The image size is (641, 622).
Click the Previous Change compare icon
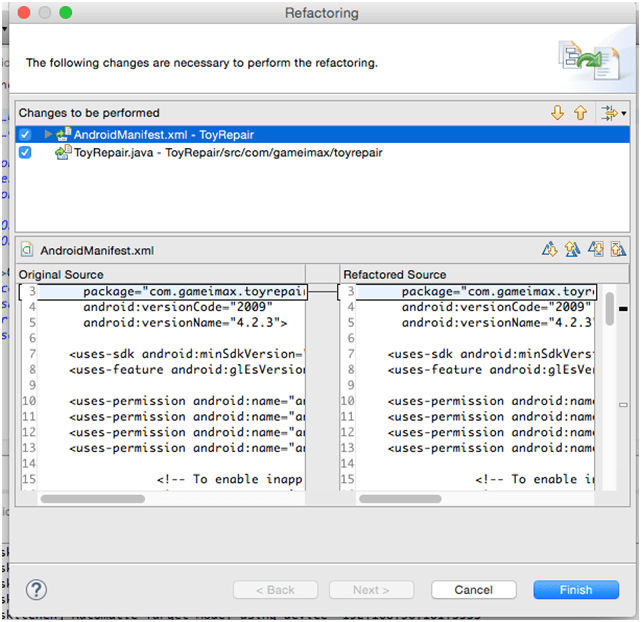click(x=618, y=250)
